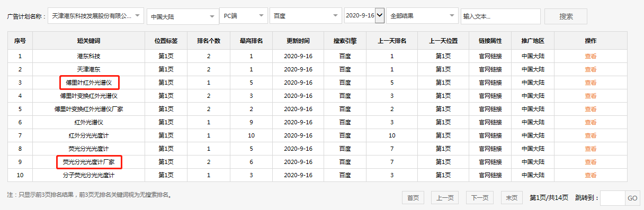Click 2020-9-16 in the 天津港东 row

click(x=298, y=69)
